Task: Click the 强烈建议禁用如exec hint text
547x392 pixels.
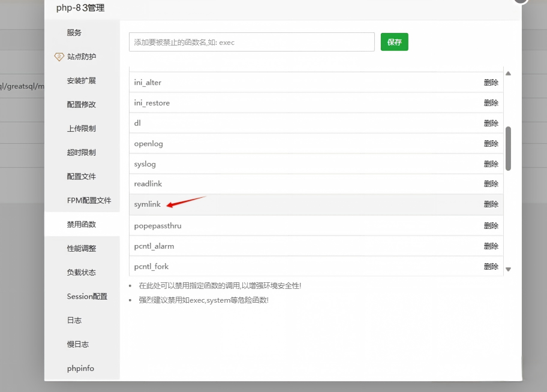Action: [204, 300]
